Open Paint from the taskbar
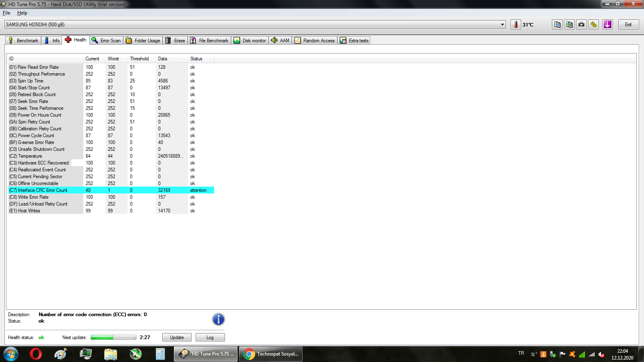644x362 pixels. coord(60,354)
